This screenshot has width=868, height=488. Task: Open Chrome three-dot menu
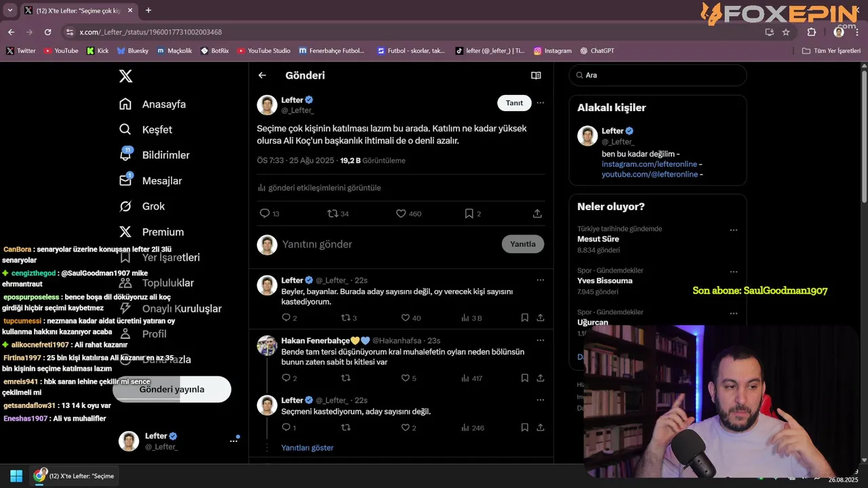[857, 32]
